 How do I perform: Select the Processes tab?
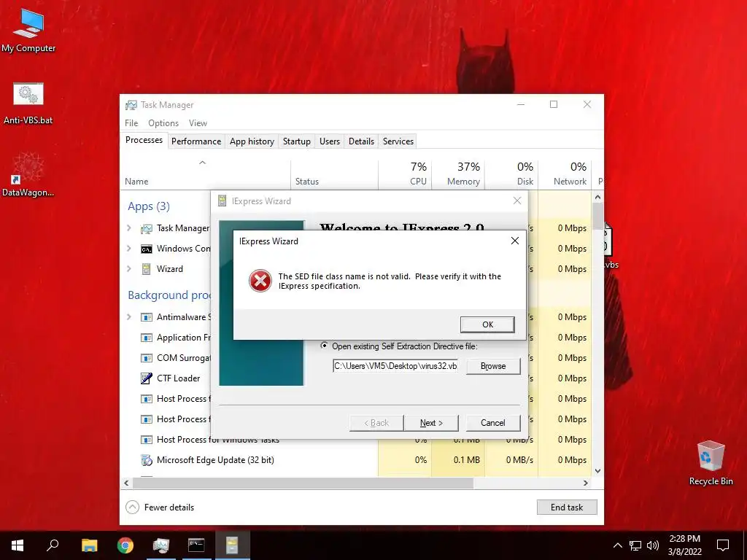(x=144, y=140)
